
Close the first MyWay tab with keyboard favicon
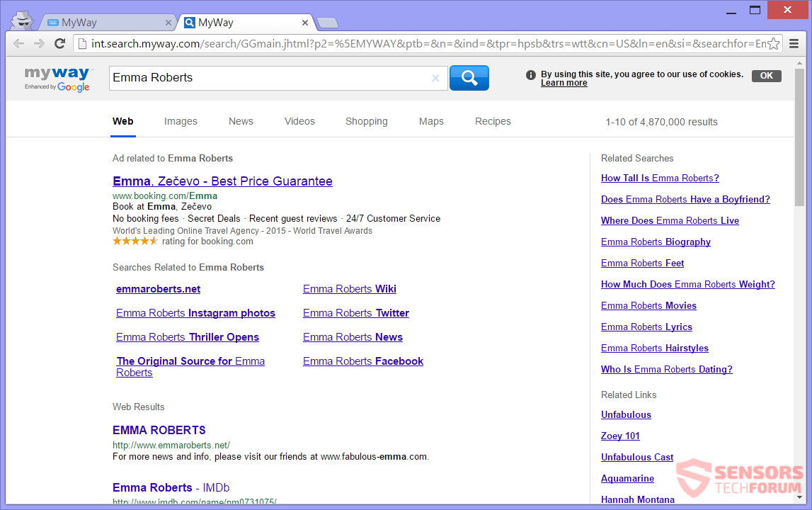168,23
